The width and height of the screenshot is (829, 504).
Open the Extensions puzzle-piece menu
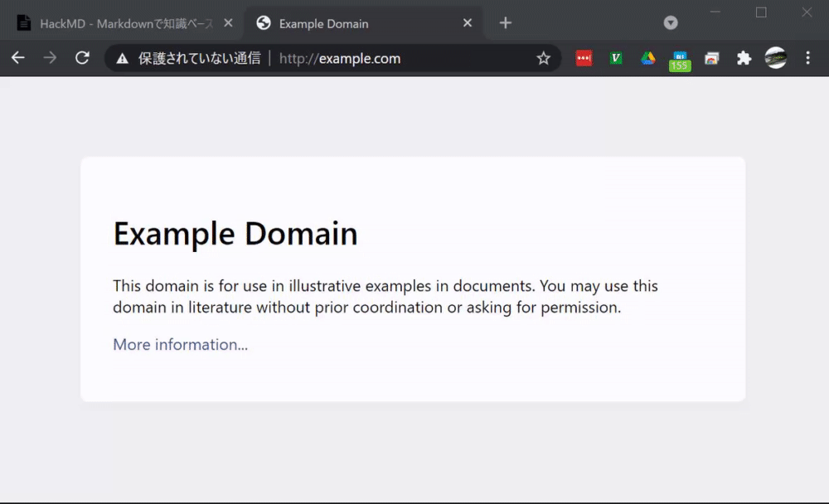tap(744, 58)
